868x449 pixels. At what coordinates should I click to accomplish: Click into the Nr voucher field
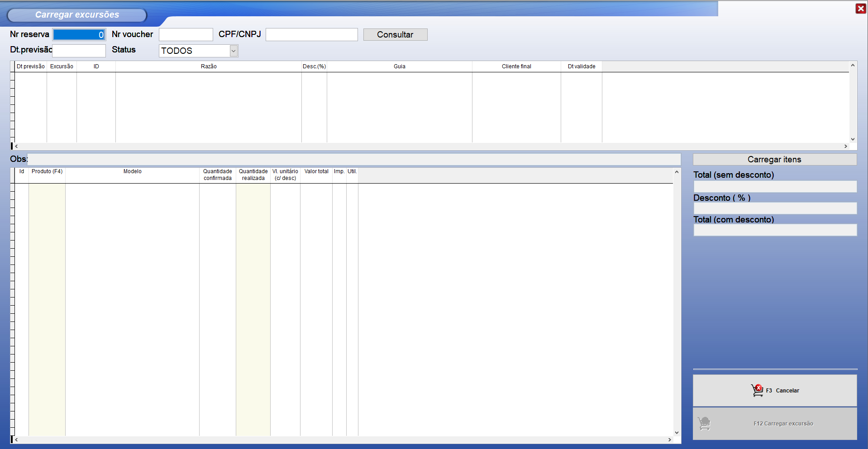[186, 35]
